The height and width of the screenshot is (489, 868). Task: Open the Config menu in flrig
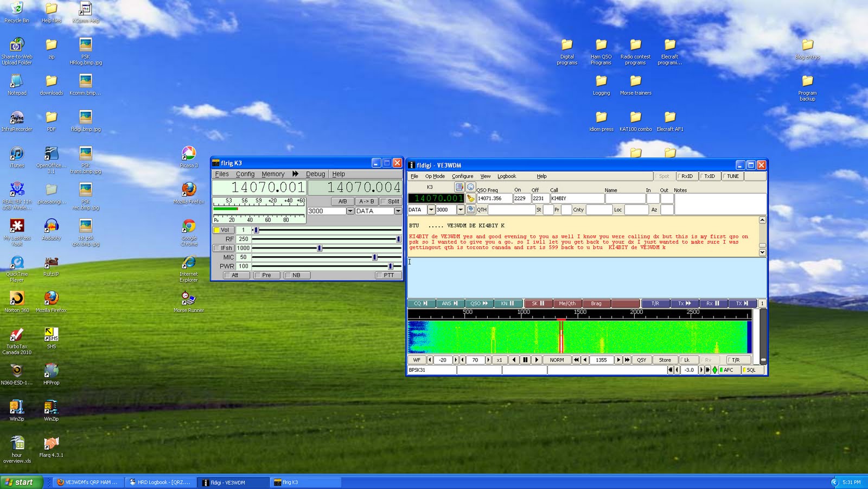245,174
